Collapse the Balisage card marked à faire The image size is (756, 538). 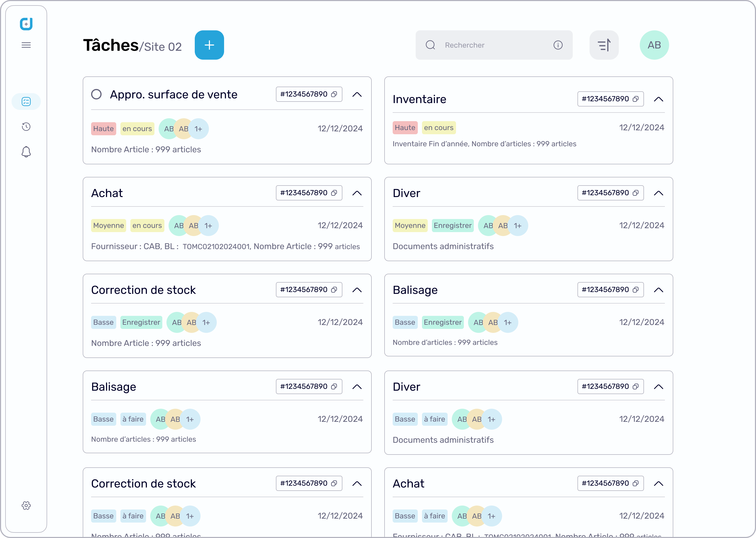point(357,386)
